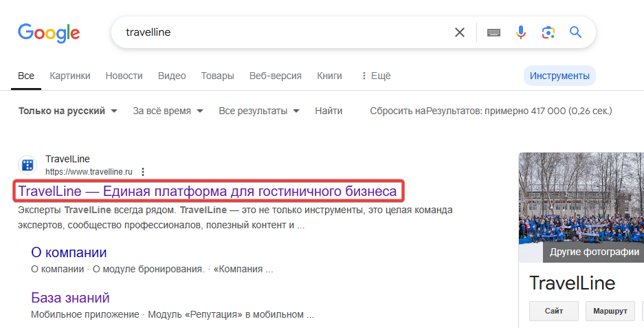The width and height of the screenshot is (644, 328).
Task: Click the Инструменты button
Action: [559, 76]
